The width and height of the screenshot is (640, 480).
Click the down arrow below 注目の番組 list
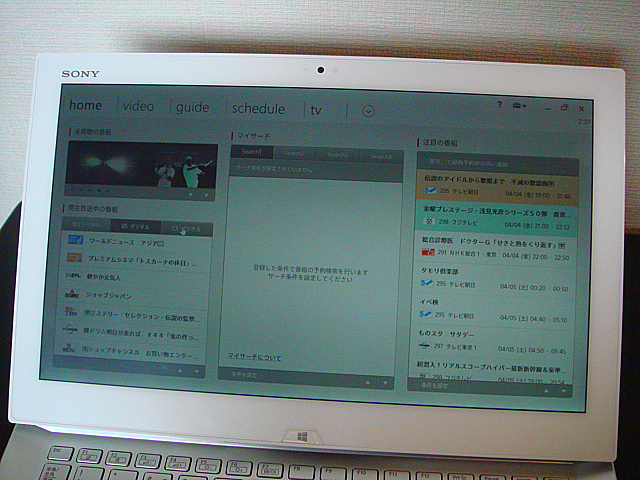point(564,392)
